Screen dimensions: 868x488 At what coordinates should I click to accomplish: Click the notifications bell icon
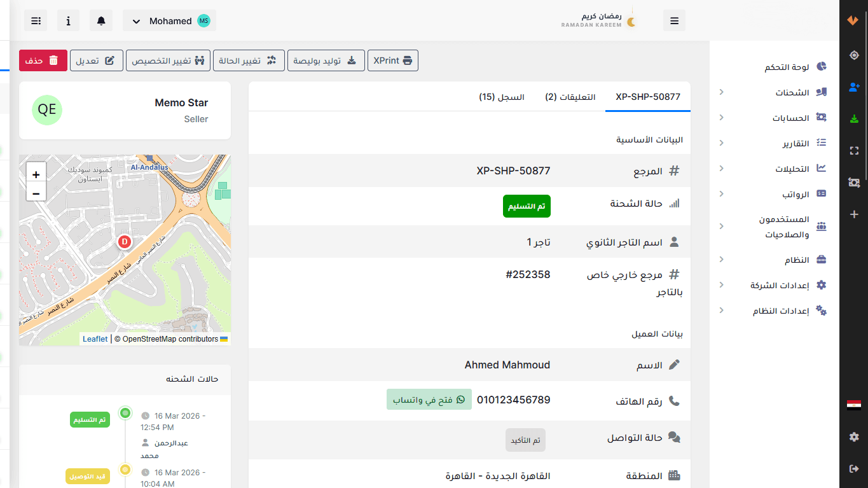click(101, 20)
